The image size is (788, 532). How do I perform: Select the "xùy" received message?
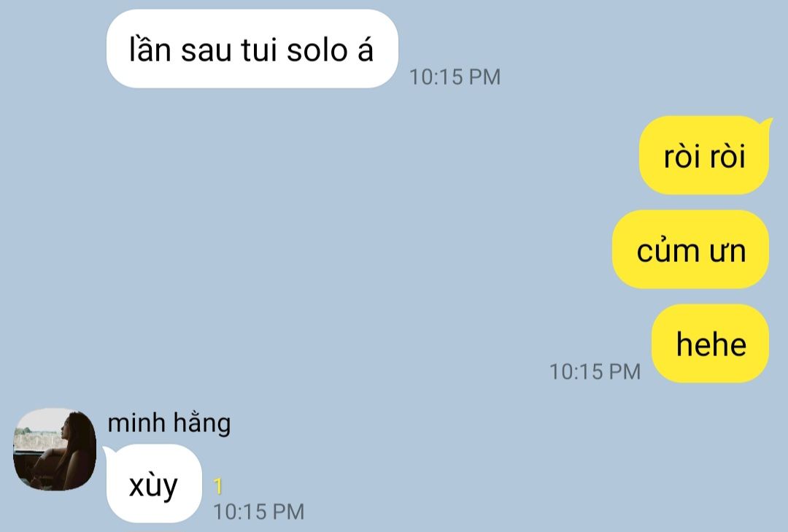click(x=154, y=484)
